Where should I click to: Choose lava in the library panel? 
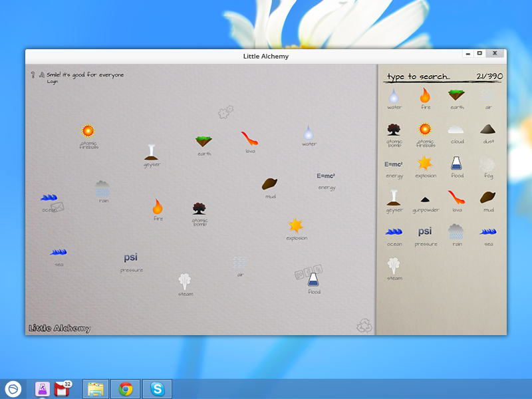[457, 201]
